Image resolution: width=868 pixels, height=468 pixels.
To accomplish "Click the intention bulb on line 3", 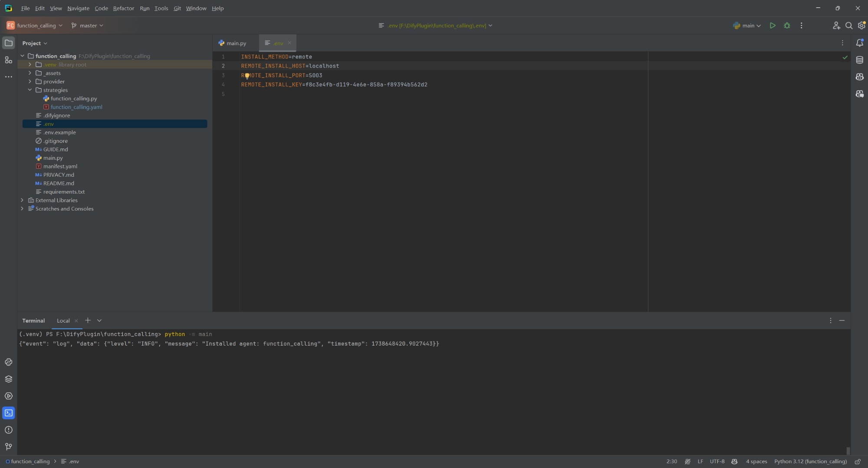I will point(247,76).
